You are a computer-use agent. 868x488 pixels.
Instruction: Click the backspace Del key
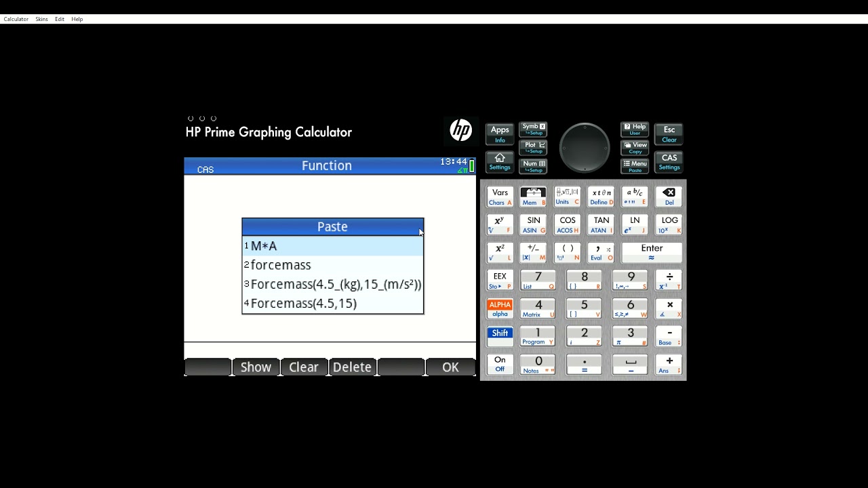pyautogui.click(x=669, y=197)
